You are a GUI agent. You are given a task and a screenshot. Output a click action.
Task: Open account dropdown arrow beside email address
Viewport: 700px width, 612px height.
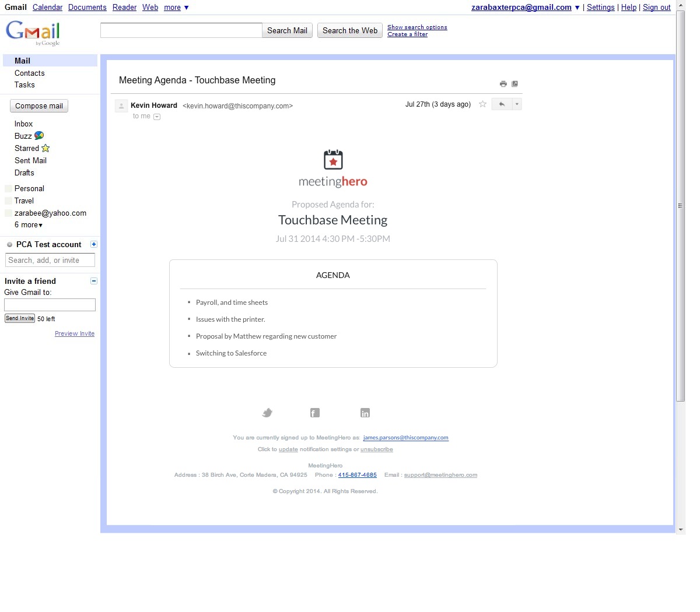[577, 8]
